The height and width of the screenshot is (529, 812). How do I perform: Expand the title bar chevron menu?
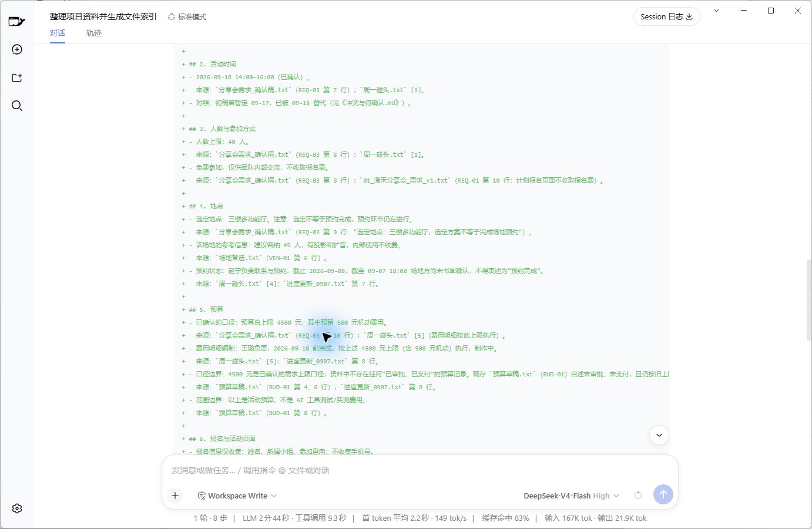pyautogui.click(x=716, y=11)
